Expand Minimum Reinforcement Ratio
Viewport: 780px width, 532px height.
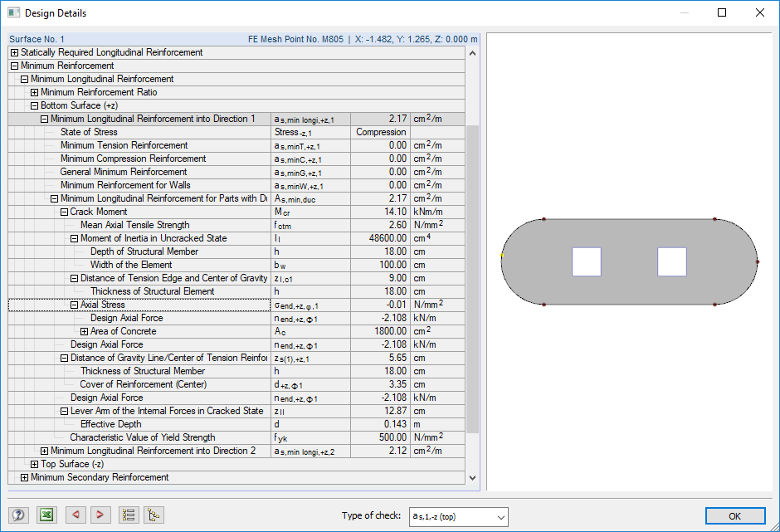pyautogui.click(x=35, y=92)
